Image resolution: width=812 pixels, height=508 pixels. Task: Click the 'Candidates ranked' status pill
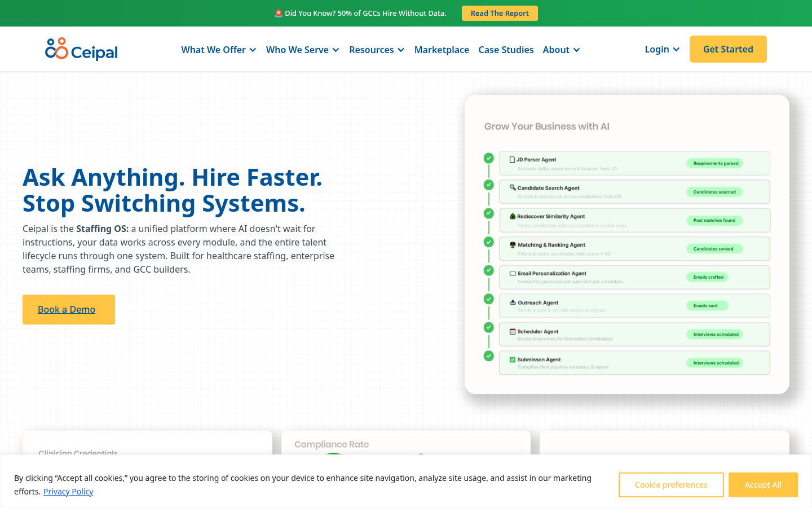coord(714,248)
